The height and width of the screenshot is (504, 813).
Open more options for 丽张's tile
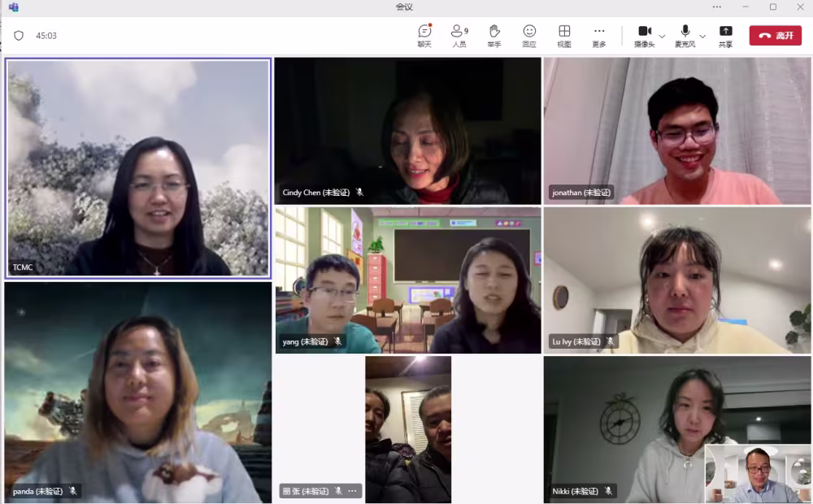tap(352, 491)
